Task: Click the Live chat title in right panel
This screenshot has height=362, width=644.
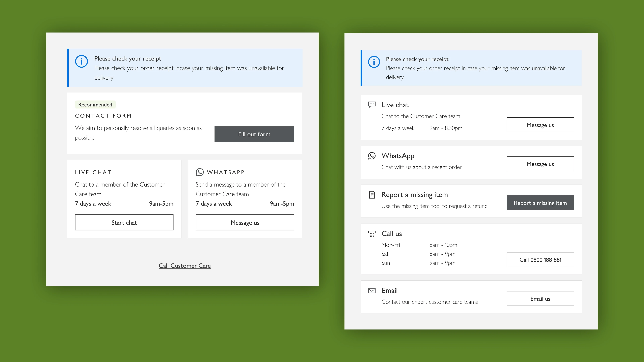Action: click(x=395, y=105)
